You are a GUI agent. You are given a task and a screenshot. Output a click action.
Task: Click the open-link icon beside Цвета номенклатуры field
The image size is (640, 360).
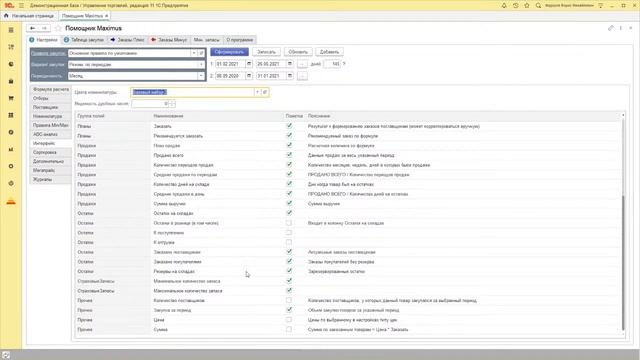pos(265,92)
